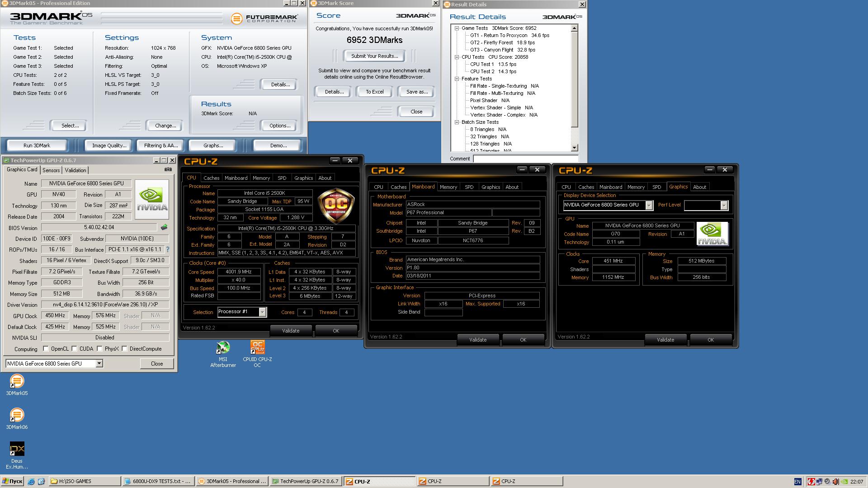Image resolution: width=868 pixels, height=488 pixels.
Task: Open the Display Device Selection dropdown
Action: point(649,205)
